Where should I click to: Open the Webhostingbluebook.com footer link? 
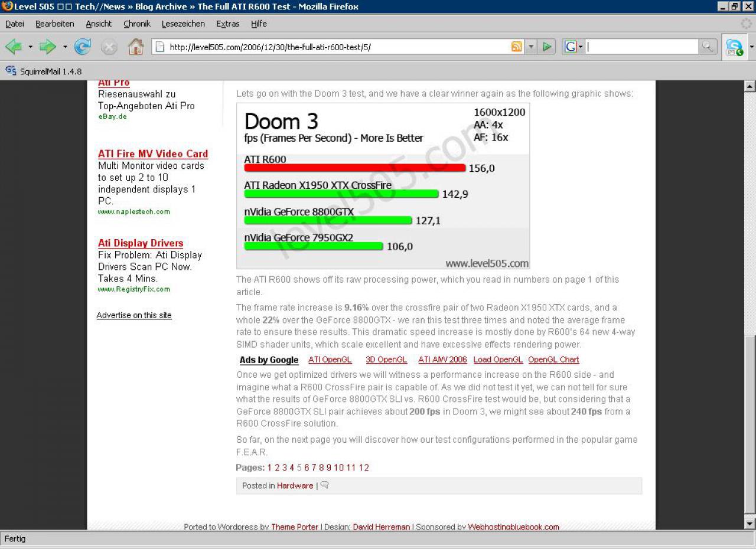[x=513, y=527]
